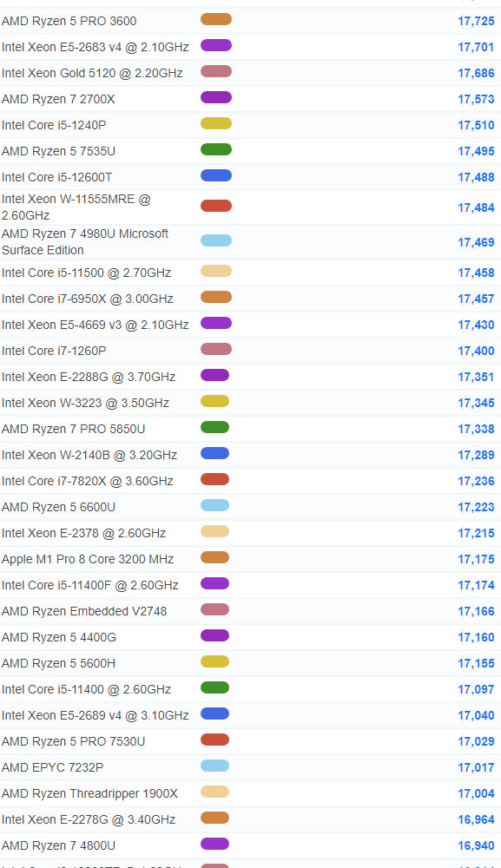Click the pink swatch beside Xeon Gold 5120
Image resolution: width=501 pixels, height=868 pixels.
pos(216,71)
